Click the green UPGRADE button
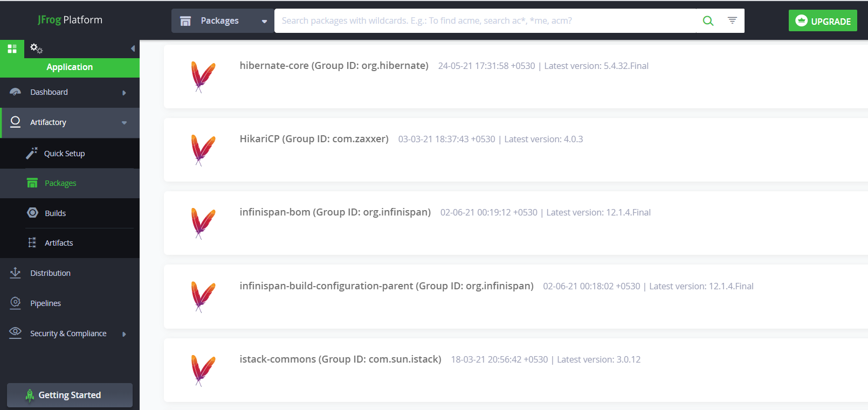This screenshot has height=410, width=868. [822, 21]
